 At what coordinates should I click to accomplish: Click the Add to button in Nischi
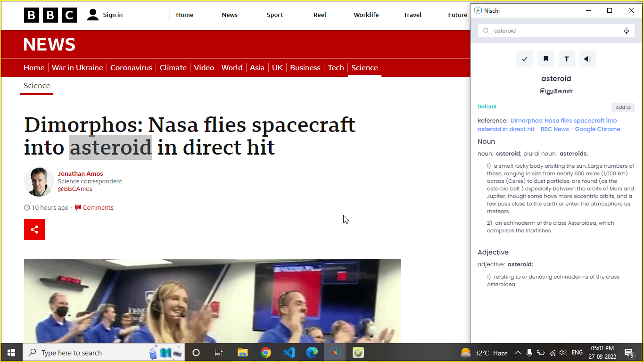click(x=623, y=107)
